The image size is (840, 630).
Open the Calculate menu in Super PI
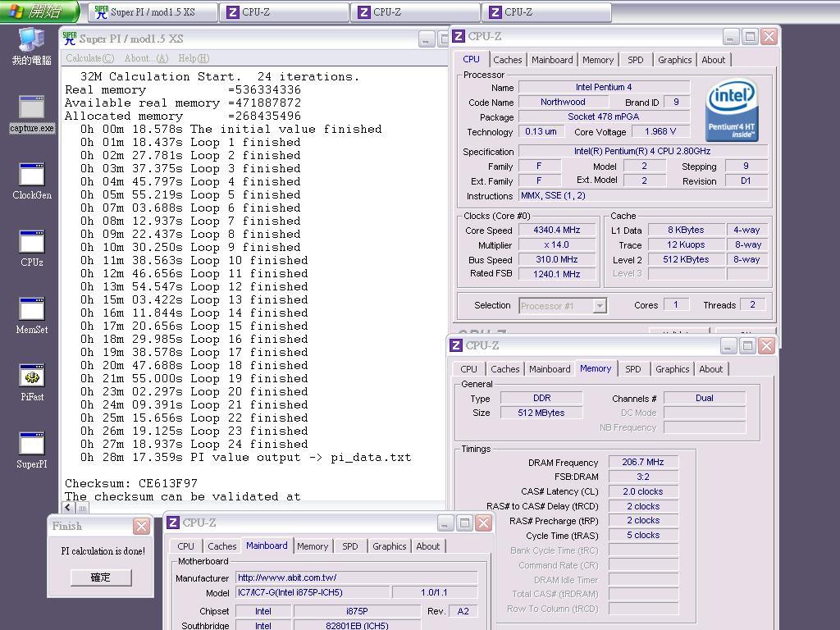click(x=90, y=58)
